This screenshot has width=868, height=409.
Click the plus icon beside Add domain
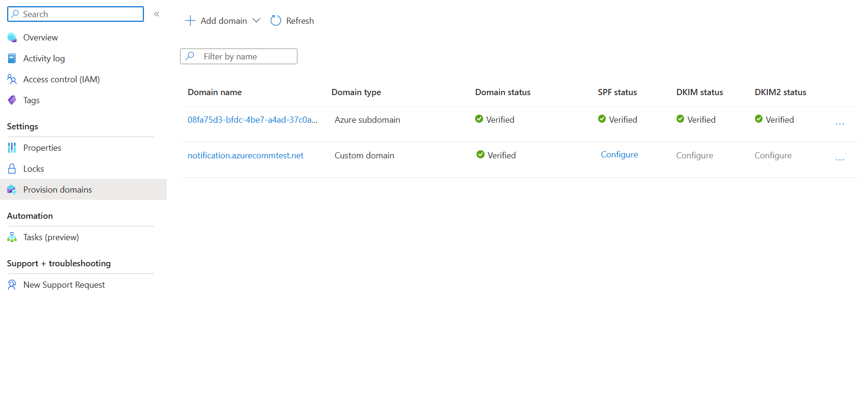[x=190, y=20]
